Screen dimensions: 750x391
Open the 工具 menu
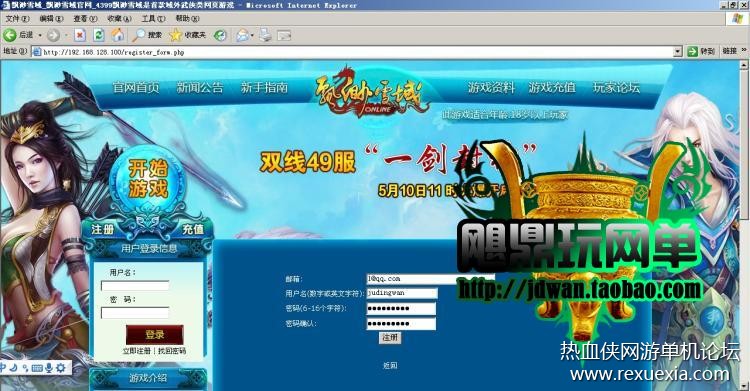point(153,19)
